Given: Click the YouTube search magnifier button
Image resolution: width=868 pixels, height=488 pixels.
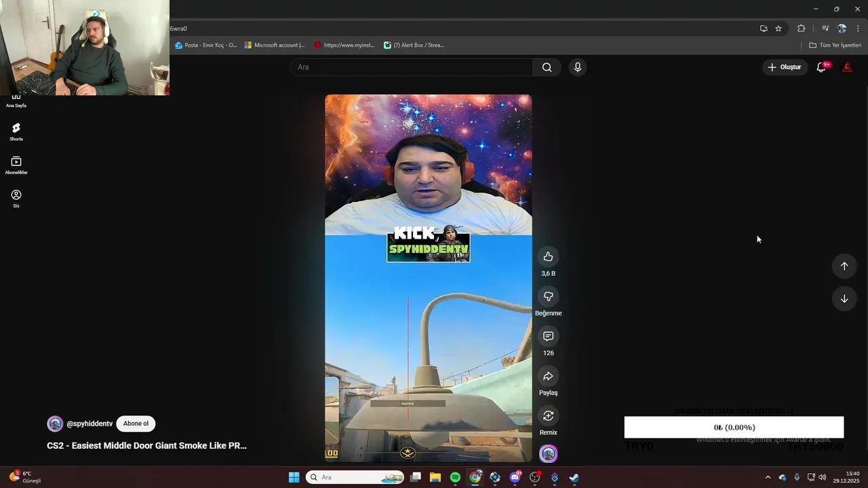Looking at the screenshot, I should [x=547, y=67].
